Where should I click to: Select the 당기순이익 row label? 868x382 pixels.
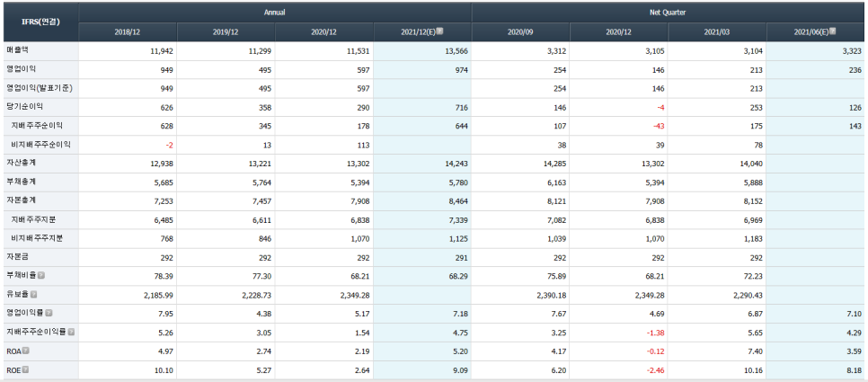click(24, 107)
